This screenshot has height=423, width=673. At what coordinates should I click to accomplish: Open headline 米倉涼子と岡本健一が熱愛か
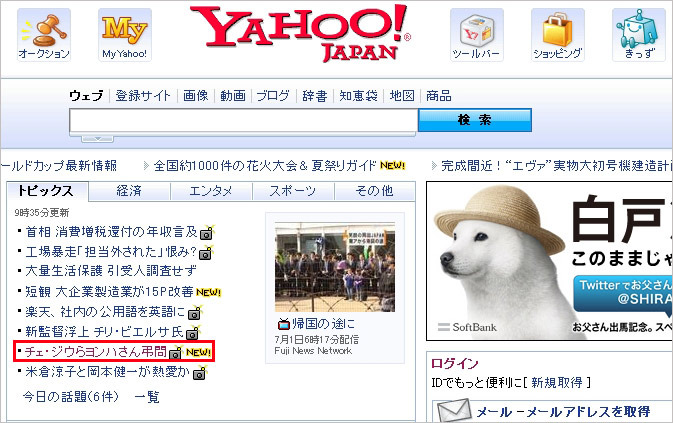coord(107,372)
